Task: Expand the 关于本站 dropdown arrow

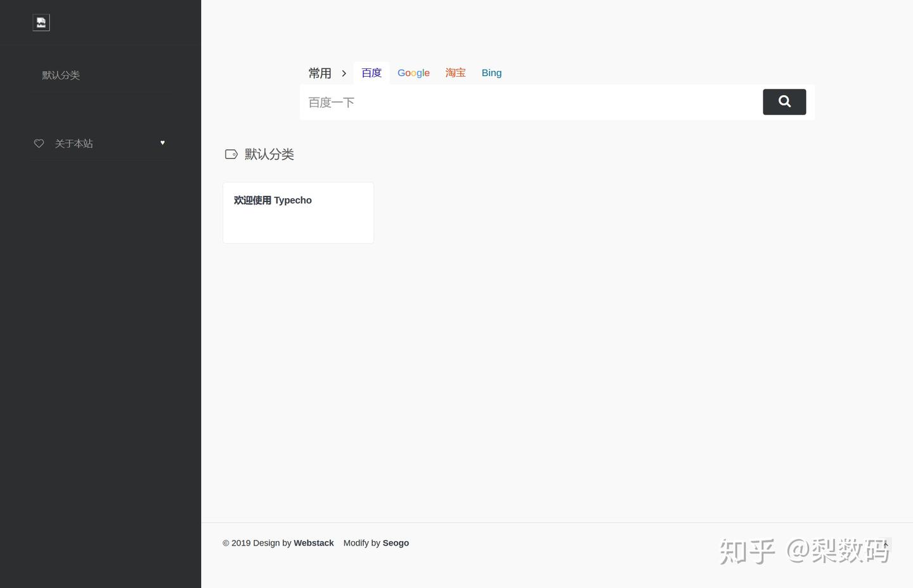Action: point(162,143)
